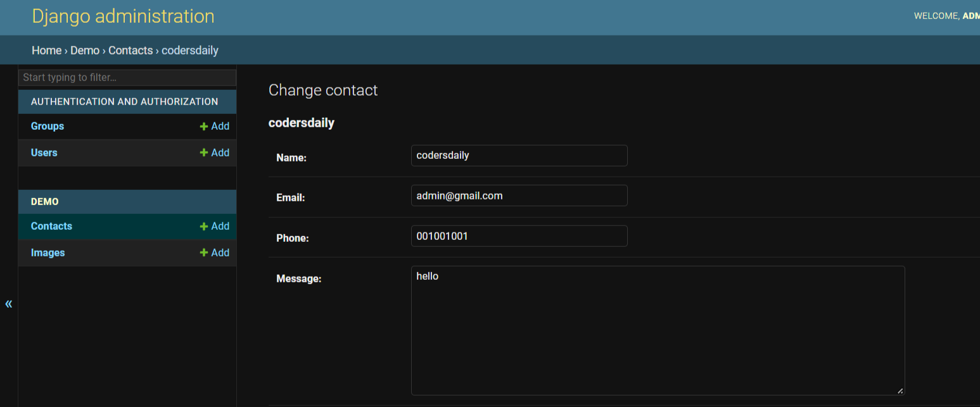The height and width of the screenshot is (407, 980).
Task: Click the green plus icon beside Groups
Action: [204, 127]
